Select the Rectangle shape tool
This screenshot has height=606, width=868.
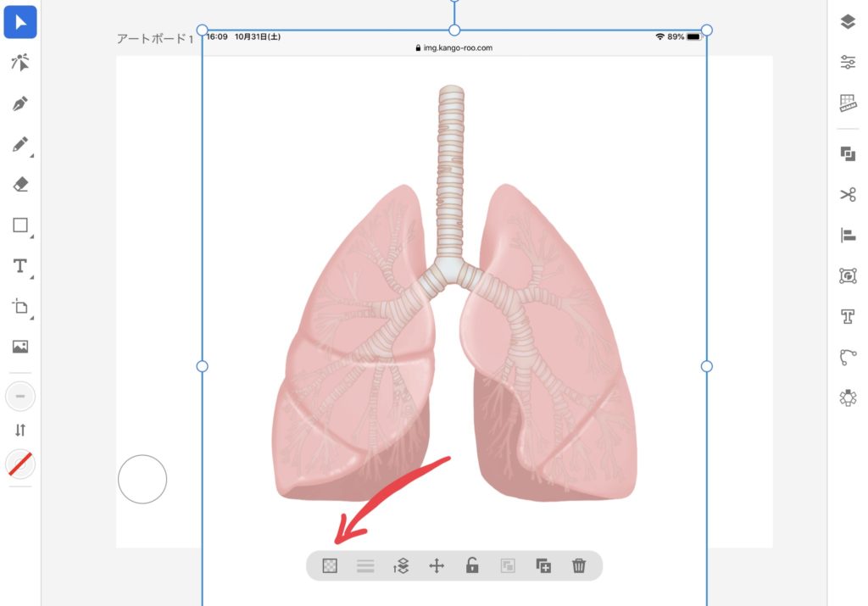coord(20,225)
